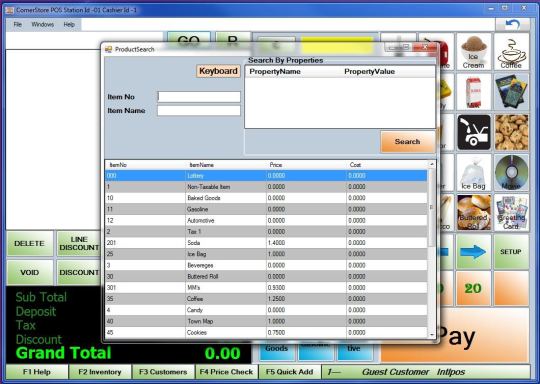Click the VOID button
This screenshot has width=540, height=384.
[30, 272]
